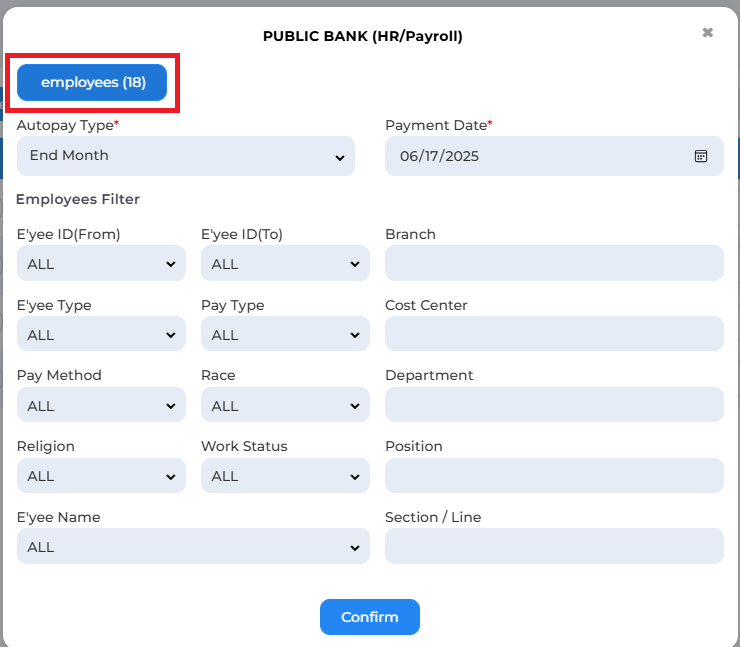
Task: Open the Autopay Type dropdown
Action: [186, 156]
